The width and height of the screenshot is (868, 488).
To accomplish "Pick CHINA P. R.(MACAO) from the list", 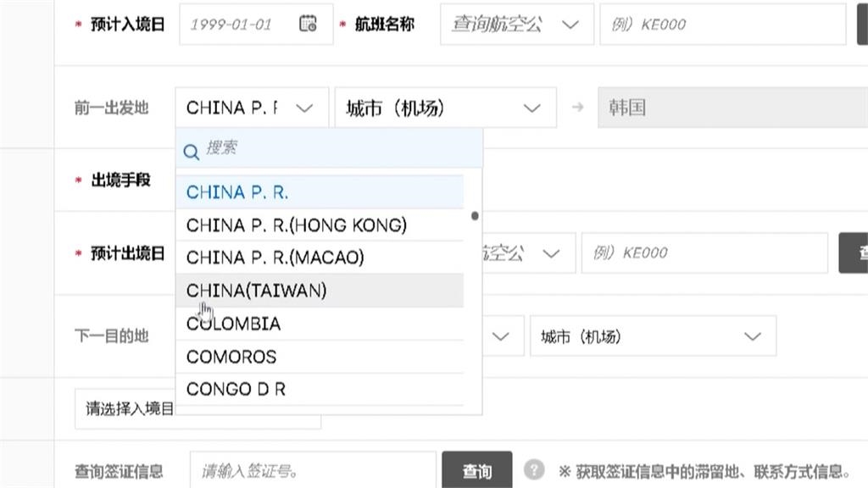I will (x=278, y=258).
